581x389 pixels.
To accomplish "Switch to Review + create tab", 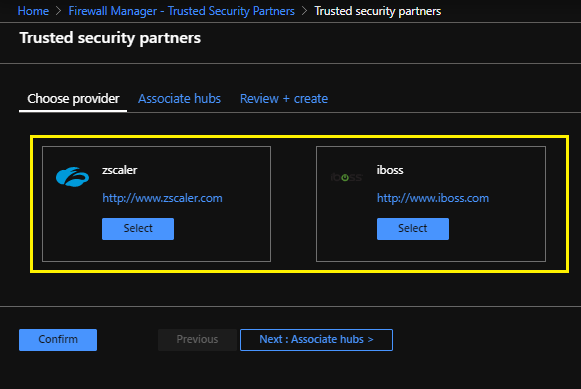I will [x=284, y=99].
